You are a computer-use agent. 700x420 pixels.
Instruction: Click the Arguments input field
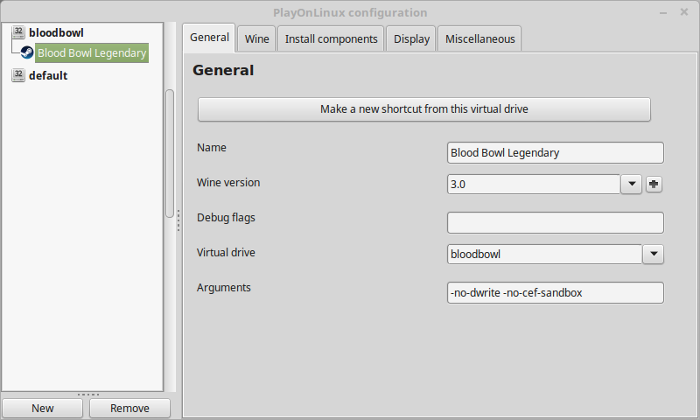[x=555, y=293]
